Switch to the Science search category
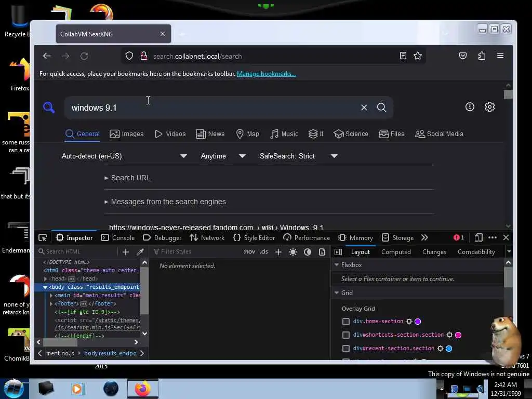 pos(351,134)
